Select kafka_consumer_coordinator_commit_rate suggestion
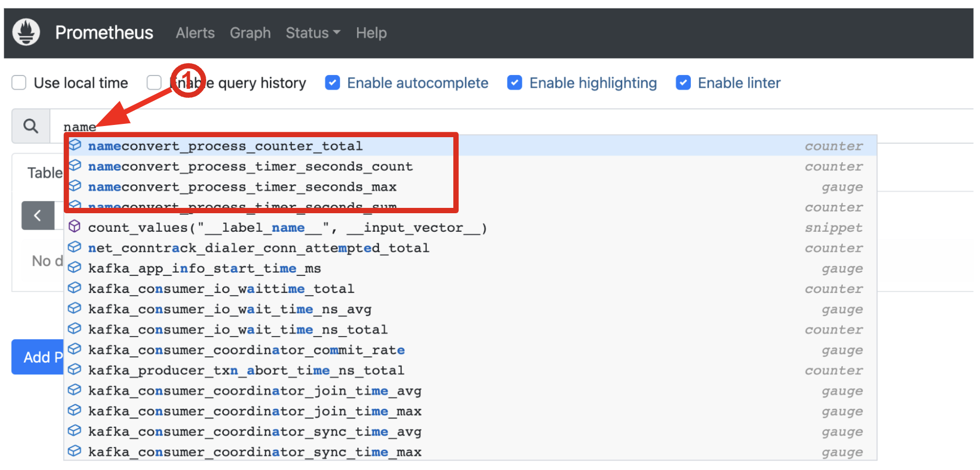The image size is (980, 470). click(470, 350)
